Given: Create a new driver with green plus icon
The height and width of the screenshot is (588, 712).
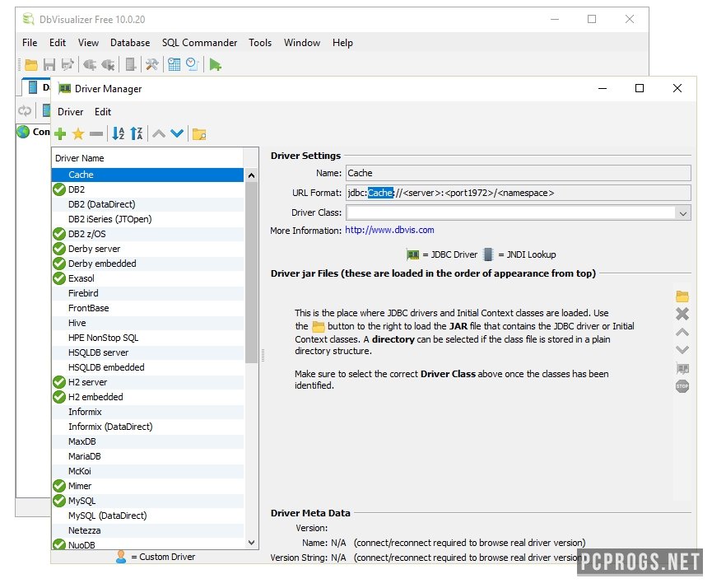Looking at the screenshot, I should tap(60, 134).
